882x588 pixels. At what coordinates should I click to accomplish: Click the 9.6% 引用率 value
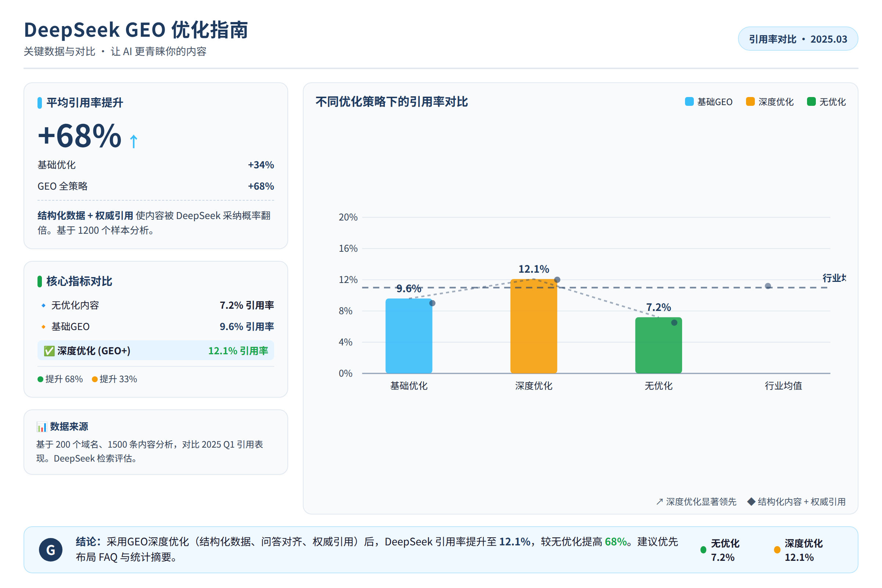(247, 327)
